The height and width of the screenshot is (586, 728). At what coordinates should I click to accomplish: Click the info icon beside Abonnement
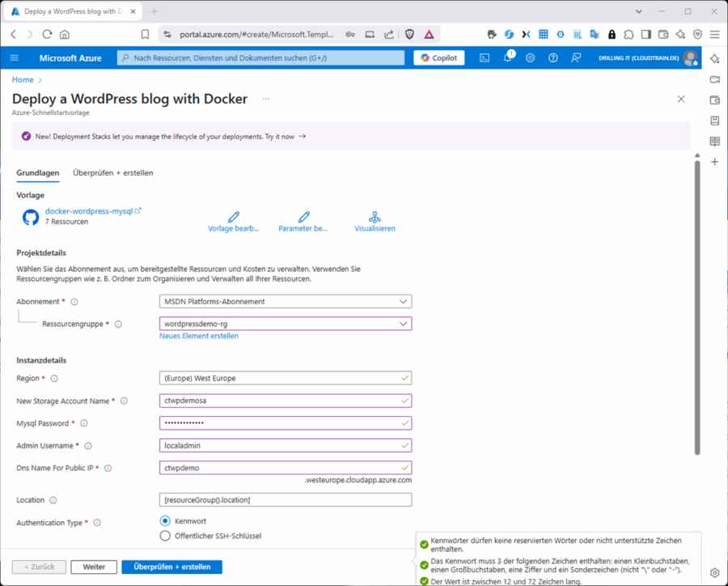[x=74, y=302]
